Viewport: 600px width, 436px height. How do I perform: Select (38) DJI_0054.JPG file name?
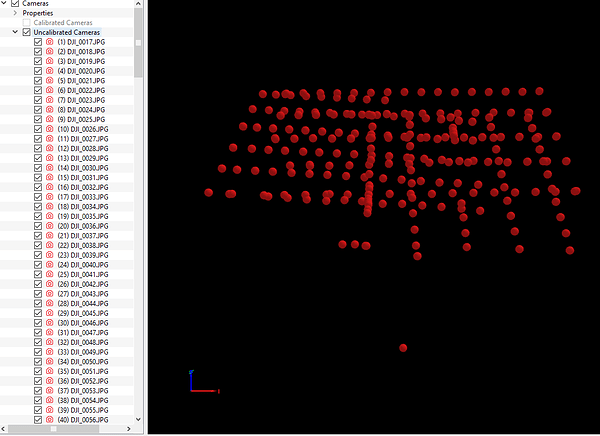83,400
